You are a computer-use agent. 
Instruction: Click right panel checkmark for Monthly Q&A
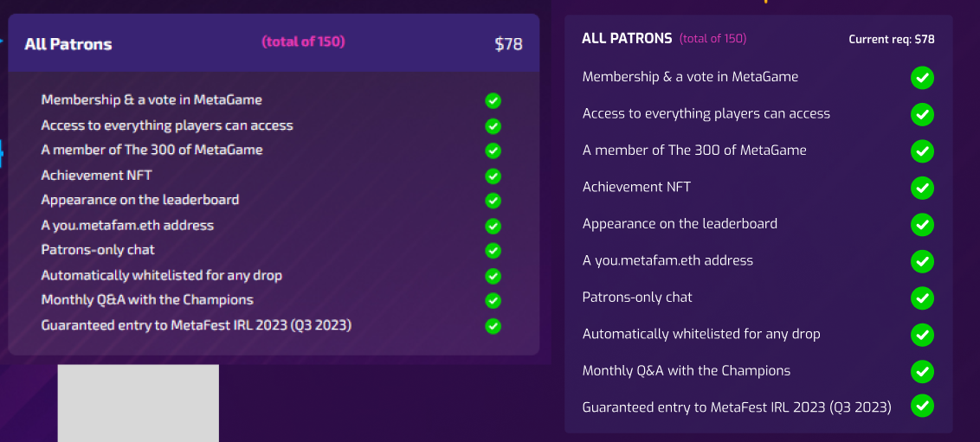(x=922, y=371)
